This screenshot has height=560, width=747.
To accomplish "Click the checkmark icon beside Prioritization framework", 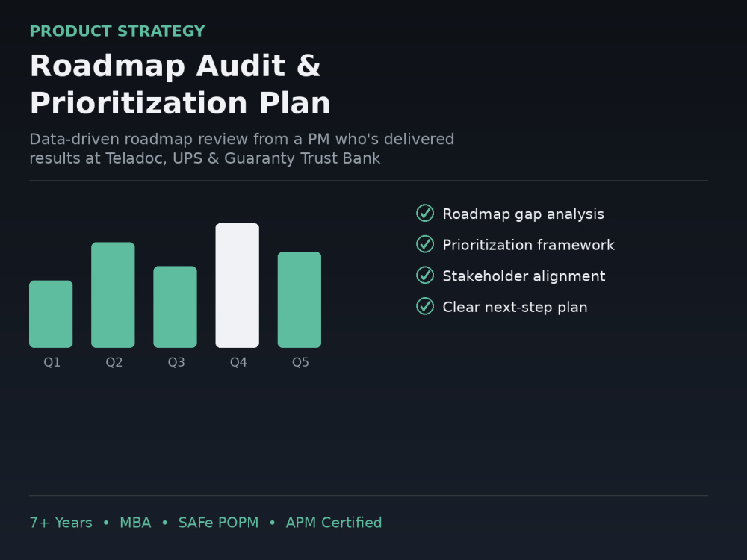I will click(425, 244).
